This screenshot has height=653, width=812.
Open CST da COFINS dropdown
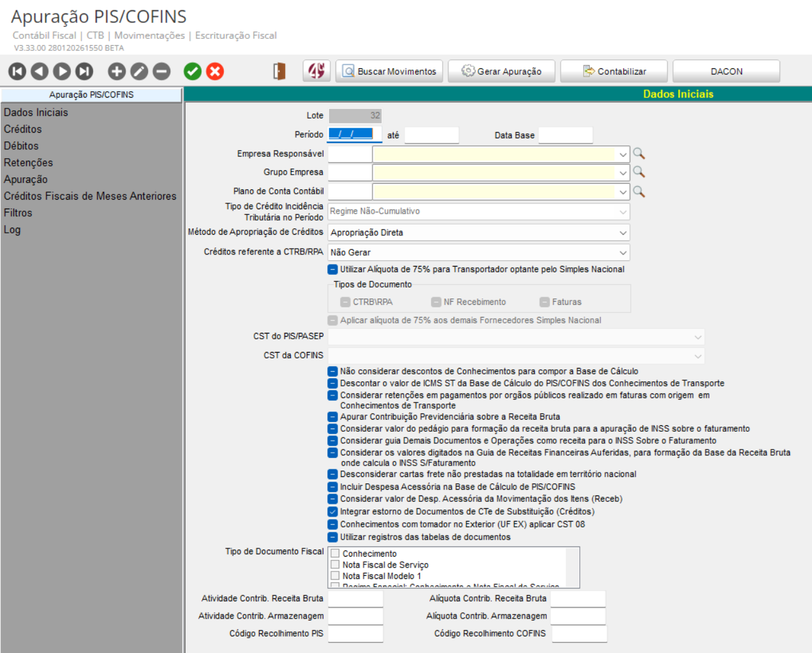click(516, 356)
